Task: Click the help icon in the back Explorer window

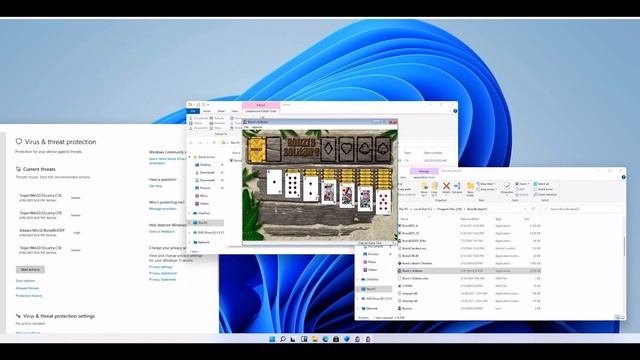Action: (455, 111)
